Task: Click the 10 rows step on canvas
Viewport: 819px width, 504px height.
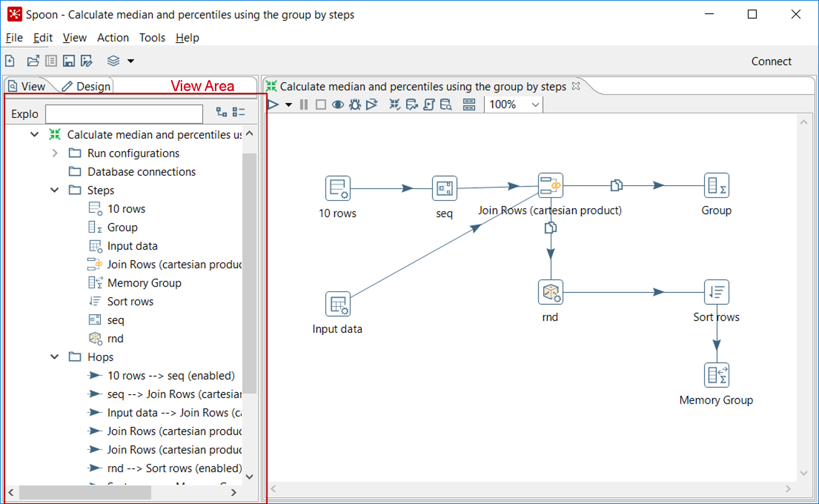Action: (x=338, y=188)
